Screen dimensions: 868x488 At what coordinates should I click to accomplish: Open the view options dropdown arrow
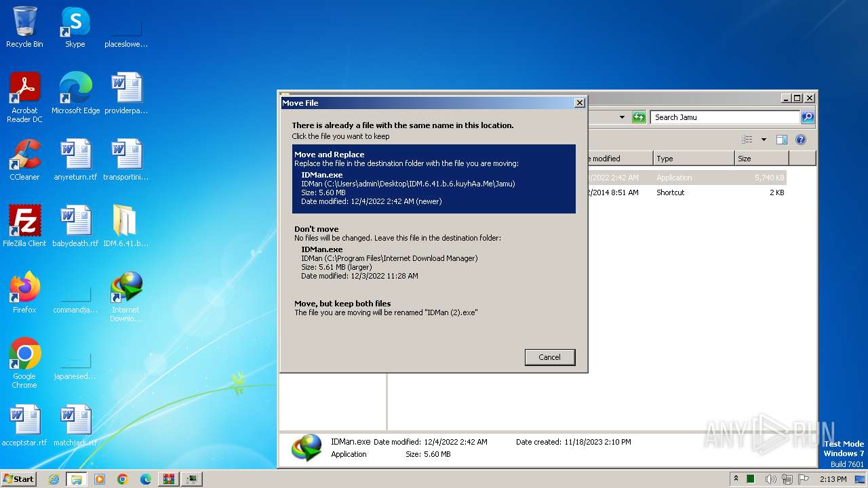click(764, 140)
